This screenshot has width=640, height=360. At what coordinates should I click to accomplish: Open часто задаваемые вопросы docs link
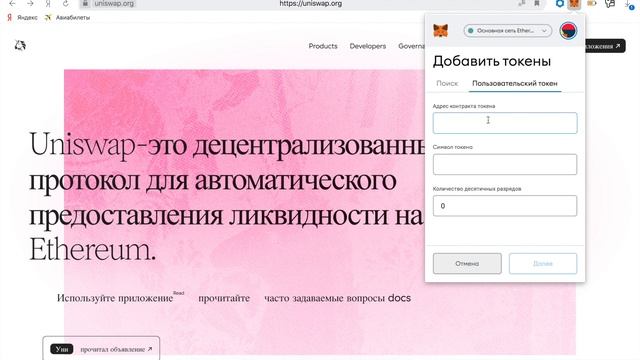[x=337, y=298]
